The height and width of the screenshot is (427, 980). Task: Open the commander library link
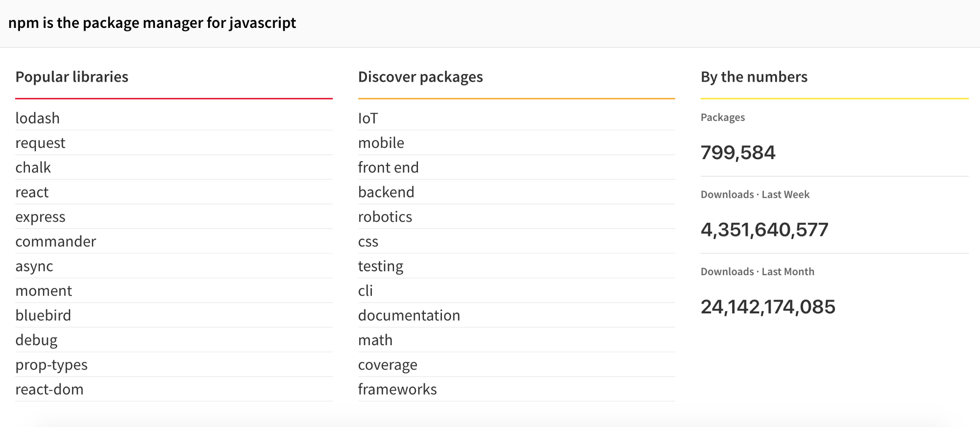coord(55,241)
